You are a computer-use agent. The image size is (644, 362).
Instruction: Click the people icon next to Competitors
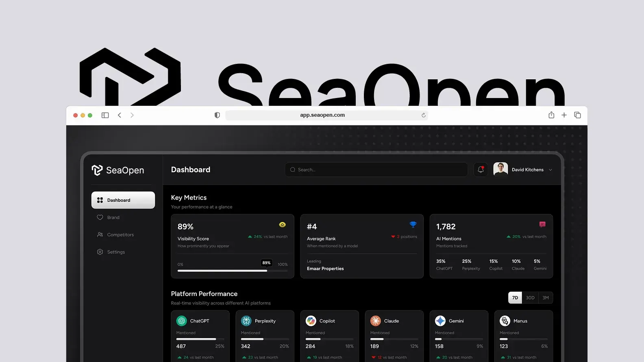tap(100, 235)
